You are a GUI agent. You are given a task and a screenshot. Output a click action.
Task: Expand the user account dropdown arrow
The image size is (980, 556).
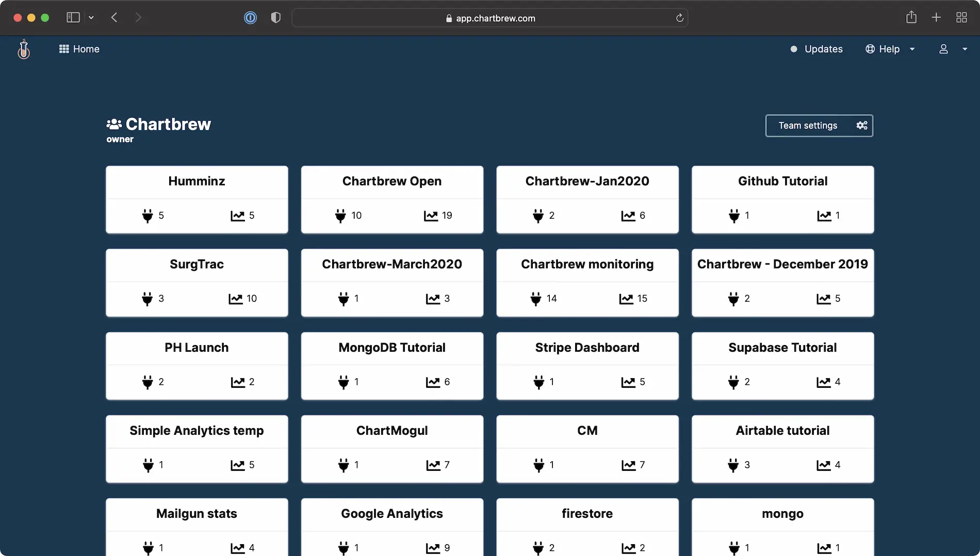965,49
